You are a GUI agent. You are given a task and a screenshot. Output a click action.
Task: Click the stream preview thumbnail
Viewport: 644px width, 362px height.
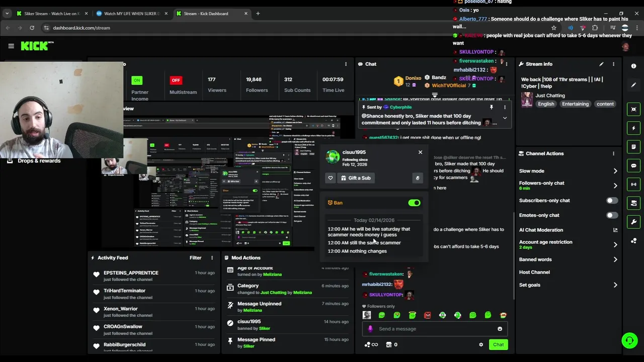[221, 182]
